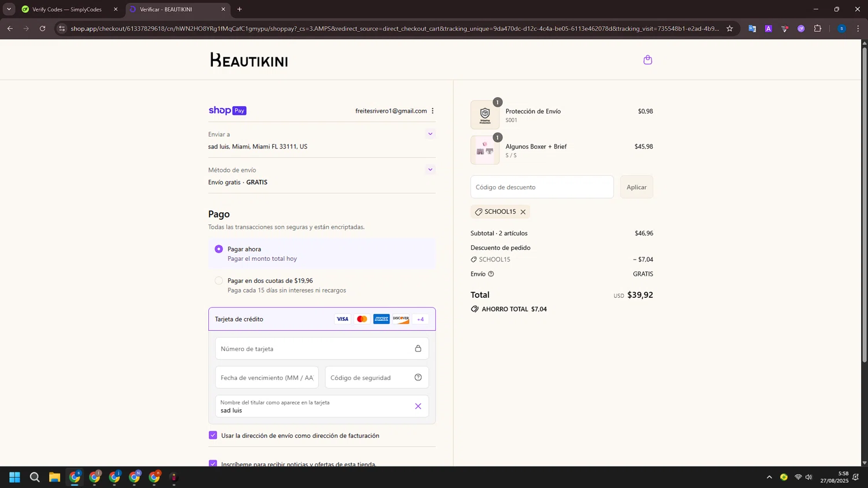This screenshot has width=868, height=488.
Task: Close the Verify Codes tab
Action: [116, 9]
